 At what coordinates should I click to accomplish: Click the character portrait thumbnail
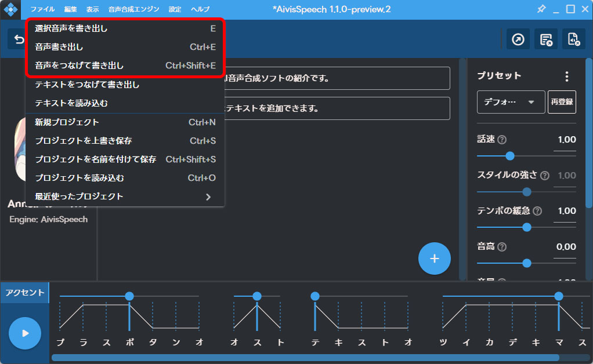(20, 149)
